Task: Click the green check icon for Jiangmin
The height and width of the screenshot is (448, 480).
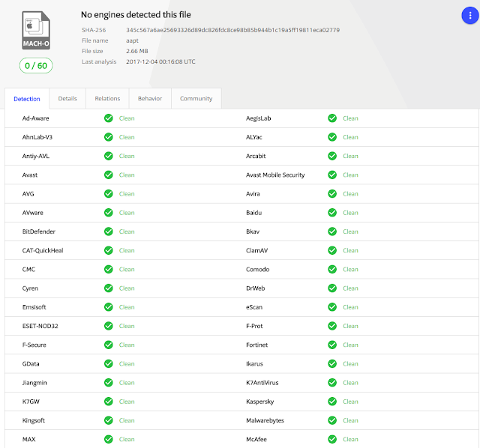Action: coord(108,383)
